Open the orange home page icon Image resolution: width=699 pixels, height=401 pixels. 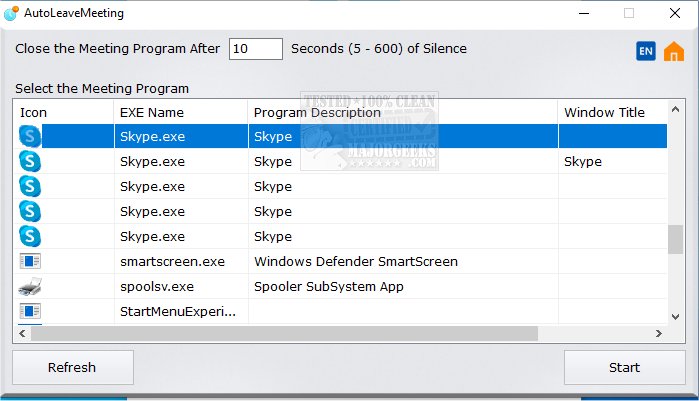[x=673, y=51]
